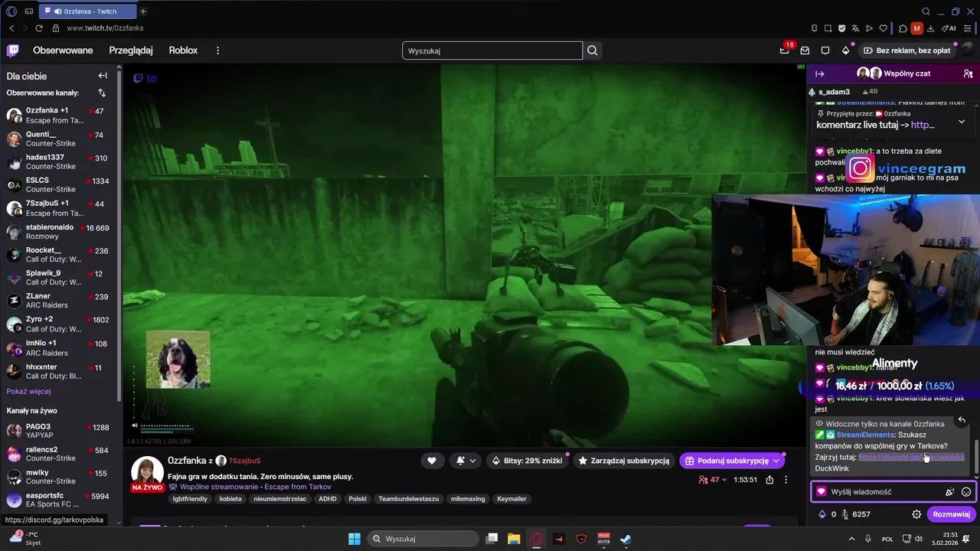Focus the Wyszukaj search field
980x551 pixels.
pyautogui.click(x=492, y=51)
